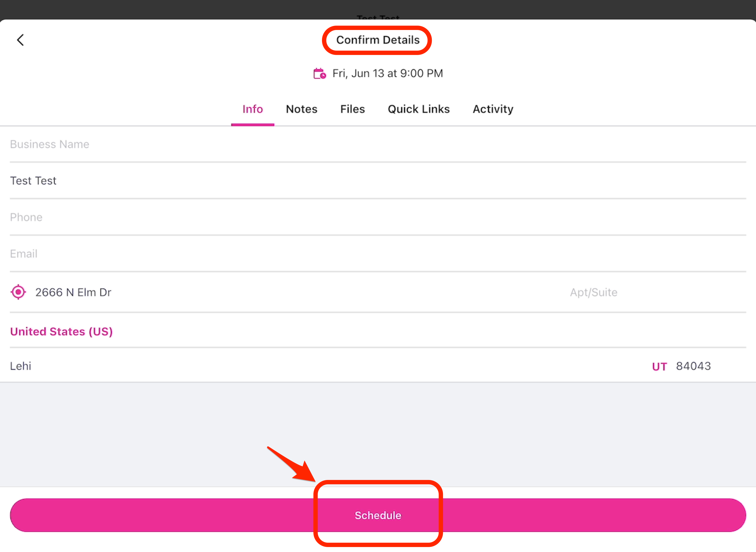756x552 pixels.
Task: View the Activity tab
Action: point(493,109)
